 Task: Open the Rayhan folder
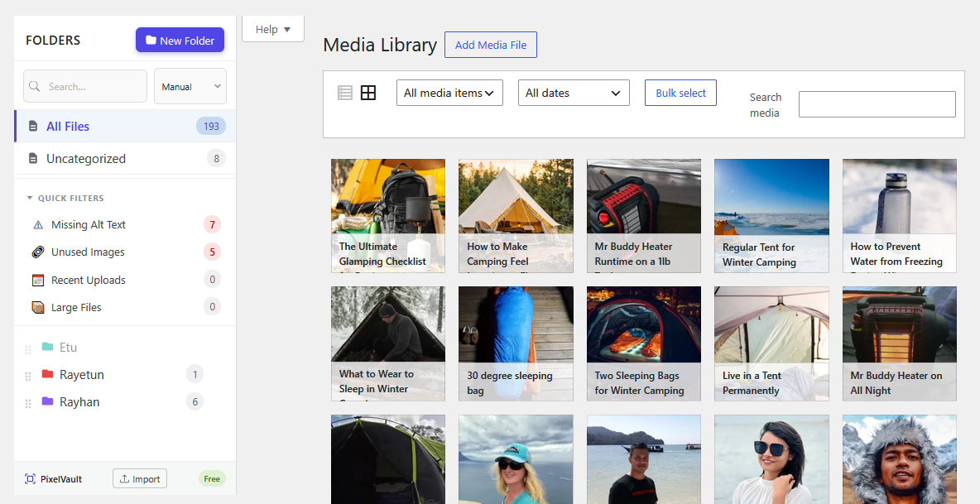79,402
